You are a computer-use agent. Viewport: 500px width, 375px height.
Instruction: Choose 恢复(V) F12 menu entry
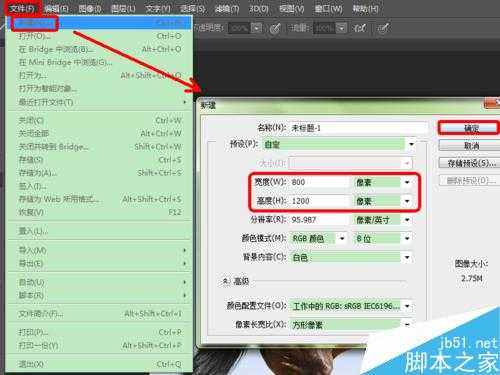(x=99, y=212)
